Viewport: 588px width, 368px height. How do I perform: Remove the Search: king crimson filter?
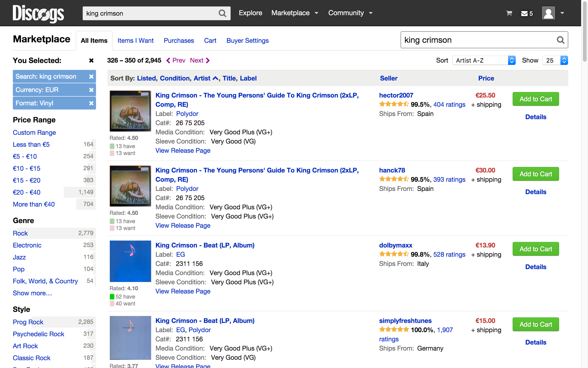pyautogui.click(x=91, y=76)
